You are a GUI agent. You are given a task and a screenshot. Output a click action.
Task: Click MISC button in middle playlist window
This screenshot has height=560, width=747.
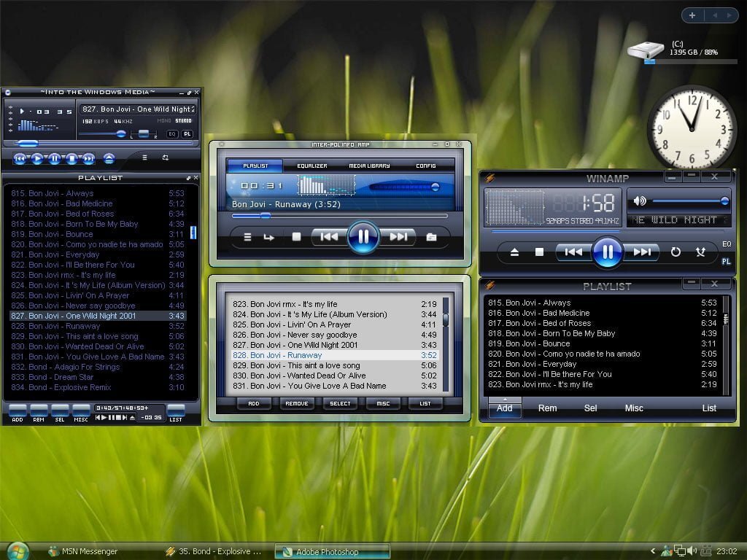point(383,404)
